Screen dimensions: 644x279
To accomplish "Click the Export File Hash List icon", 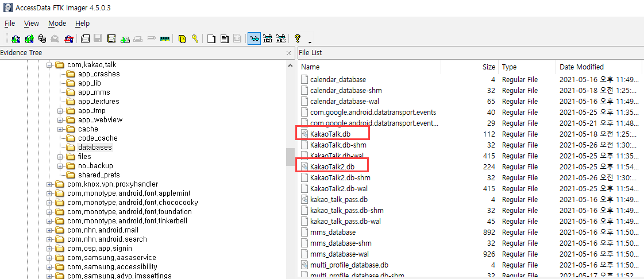I will pyautogui.click(x=225, y=39).
